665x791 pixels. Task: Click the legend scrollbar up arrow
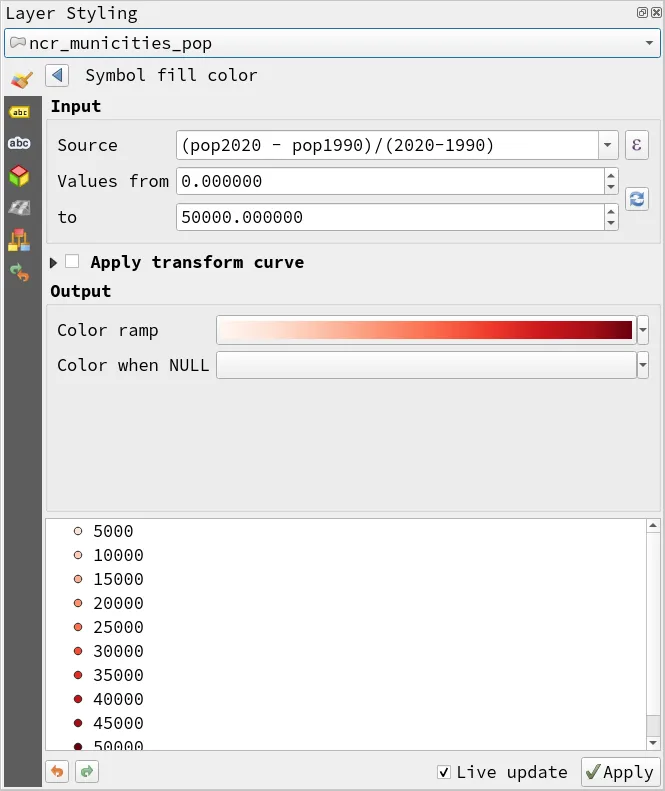653,526
